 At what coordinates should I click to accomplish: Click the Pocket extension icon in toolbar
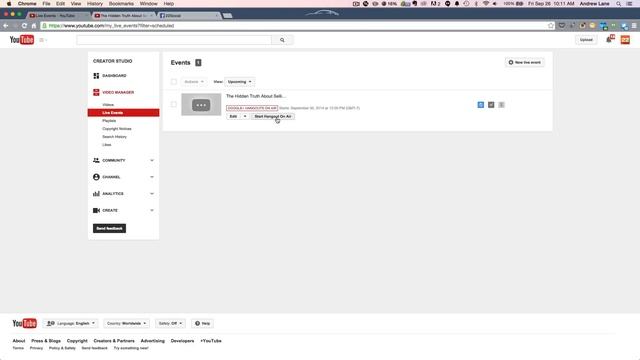[562, 26]
